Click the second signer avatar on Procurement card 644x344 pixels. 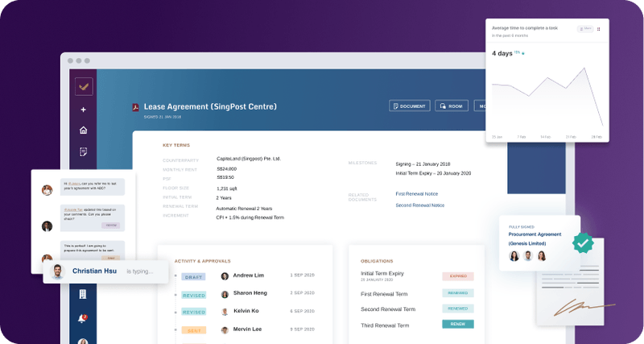click(528, 256)
